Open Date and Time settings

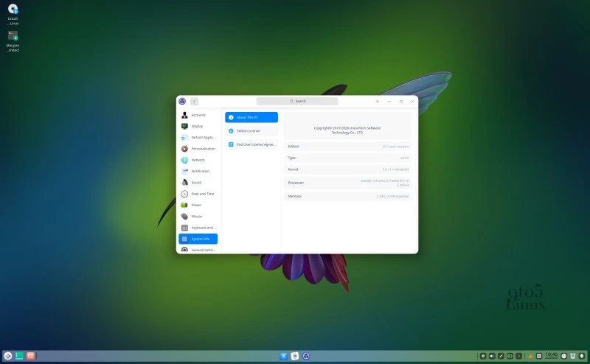(198, 194)
